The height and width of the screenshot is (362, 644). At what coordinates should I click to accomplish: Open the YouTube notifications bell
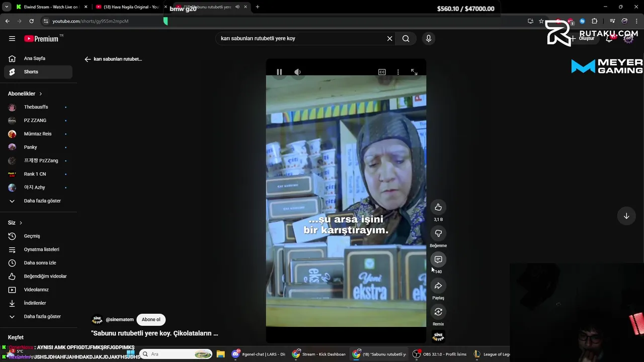[x=609, y=38]
